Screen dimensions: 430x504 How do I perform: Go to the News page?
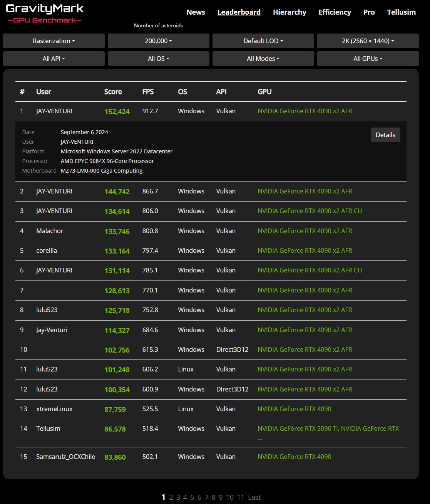[196, 12]
